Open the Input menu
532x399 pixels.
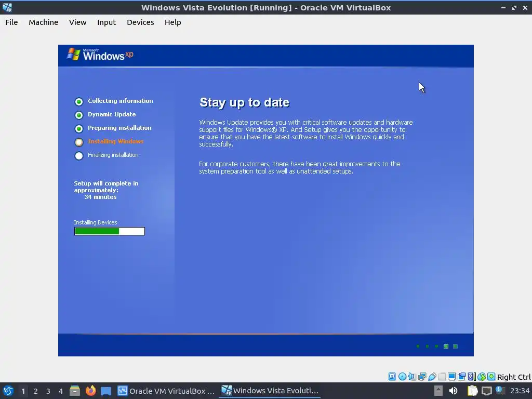(x=107, y=22)
